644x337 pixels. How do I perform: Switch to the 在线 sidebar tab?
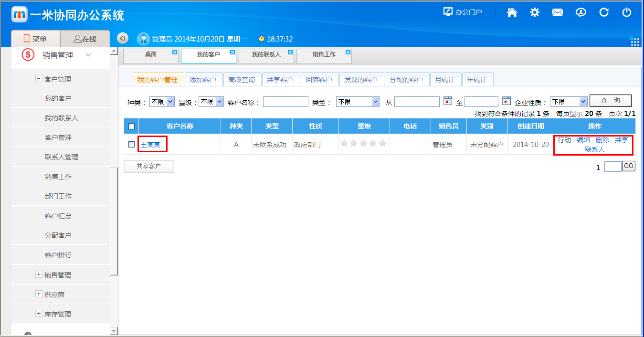85,39
